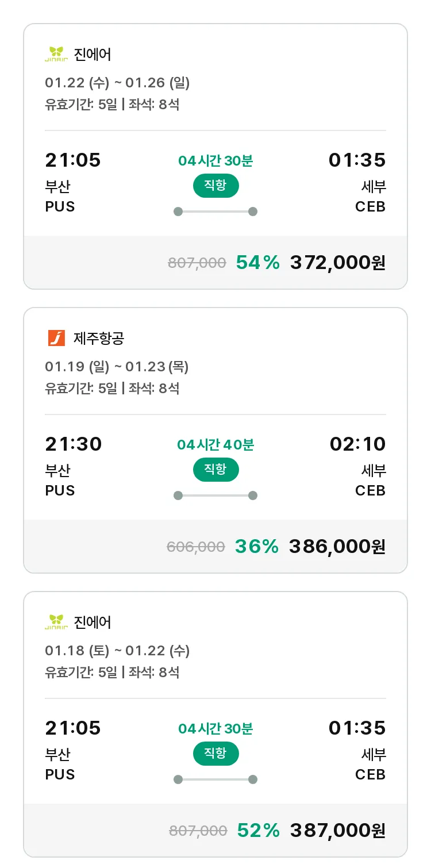This screenshot has width=431, height=868.
Task: Click the Jin Air logo on the 01.18 flight card
Action: pyautogui.click(x=56, y=622)
